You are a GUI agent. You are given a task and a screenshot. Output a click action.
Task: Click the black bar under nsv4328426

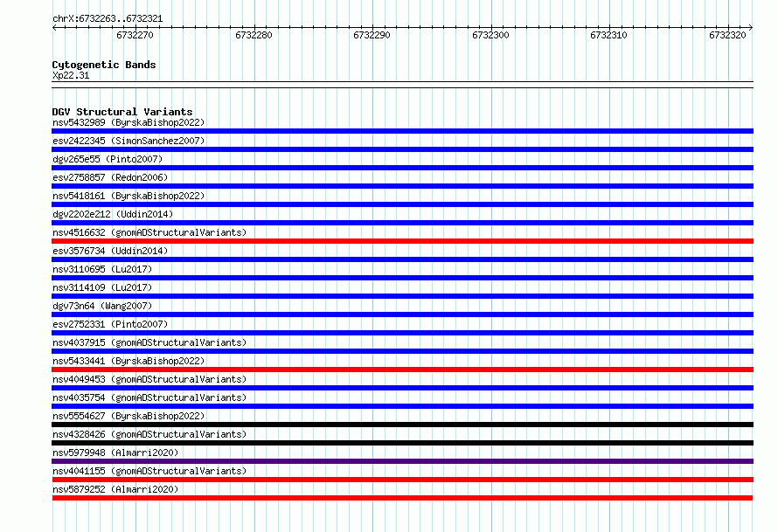[x=402, y=443]
